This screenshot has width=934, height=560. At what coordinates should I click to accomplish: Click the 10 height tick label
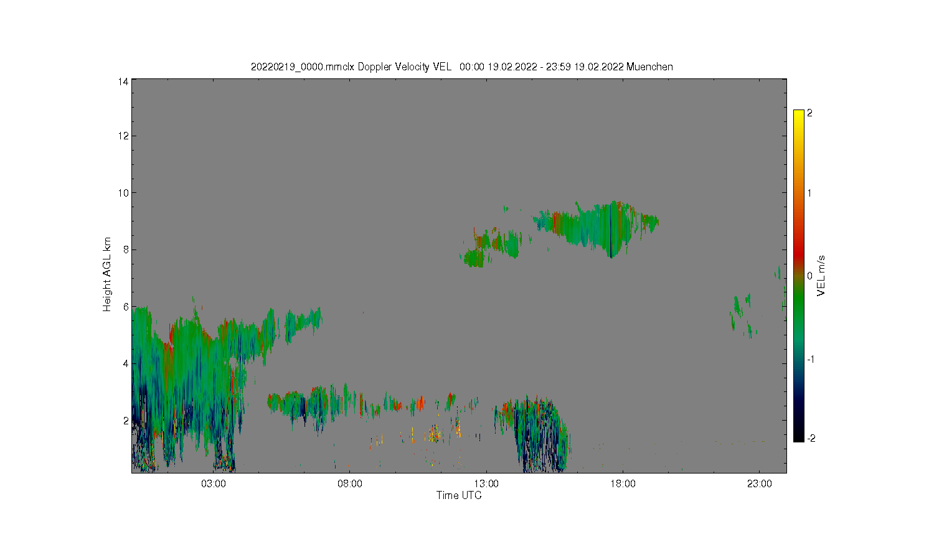[x=123, y=193]
